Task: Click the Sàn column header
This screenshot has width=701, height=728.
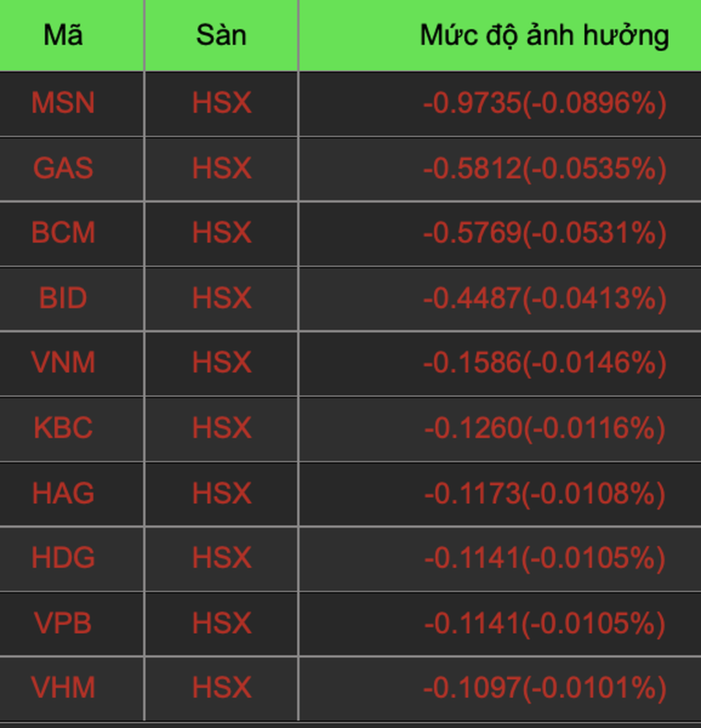Action: pos(221,35)
